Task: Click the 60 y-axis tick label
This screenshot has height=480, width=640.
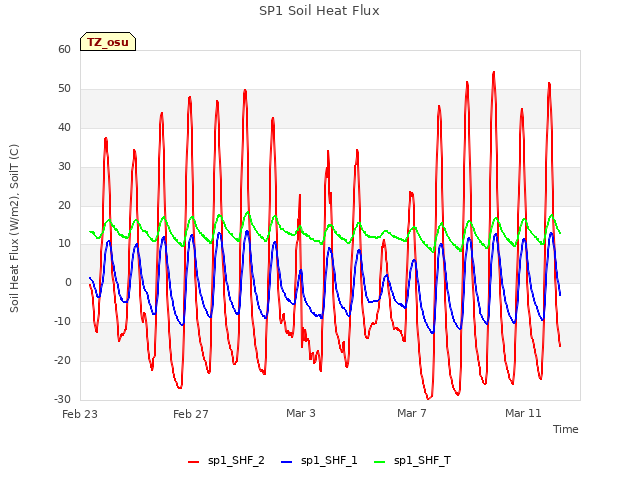Action: coord(64,49)
